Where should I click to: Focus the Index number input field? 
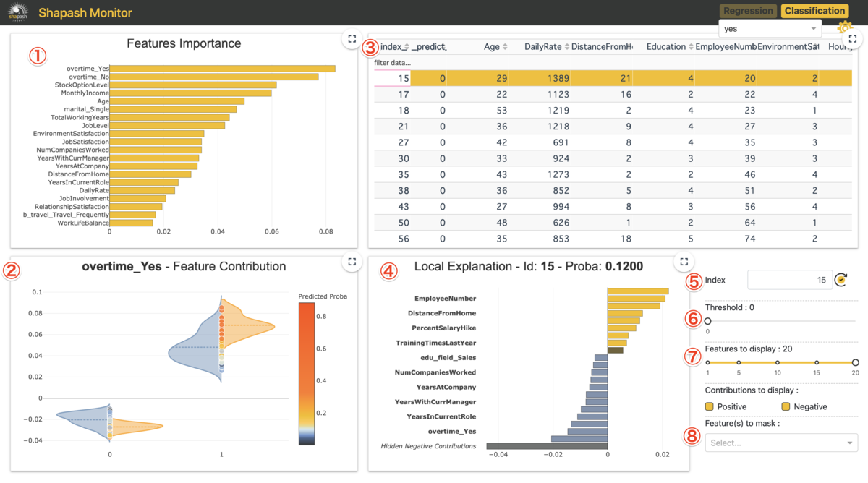[x=790, y=280]
